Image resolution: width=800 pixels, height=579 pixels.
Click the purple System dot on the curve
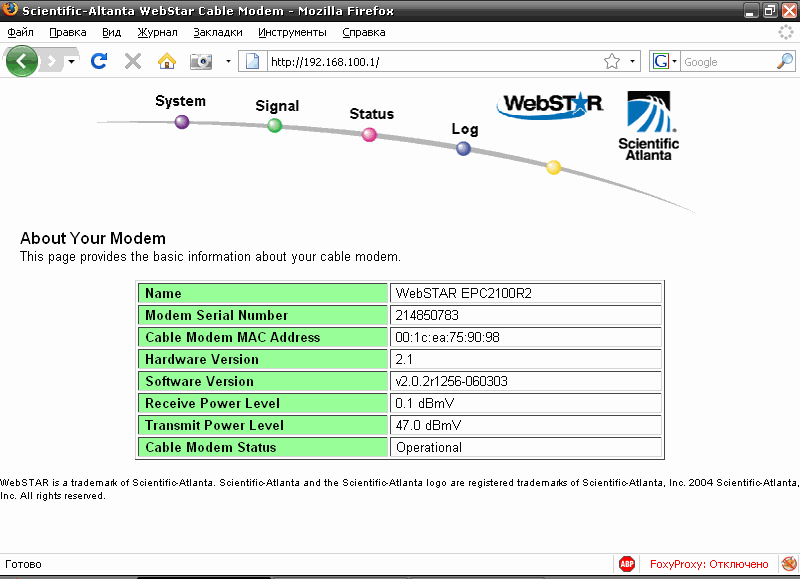tap(182, 122)
